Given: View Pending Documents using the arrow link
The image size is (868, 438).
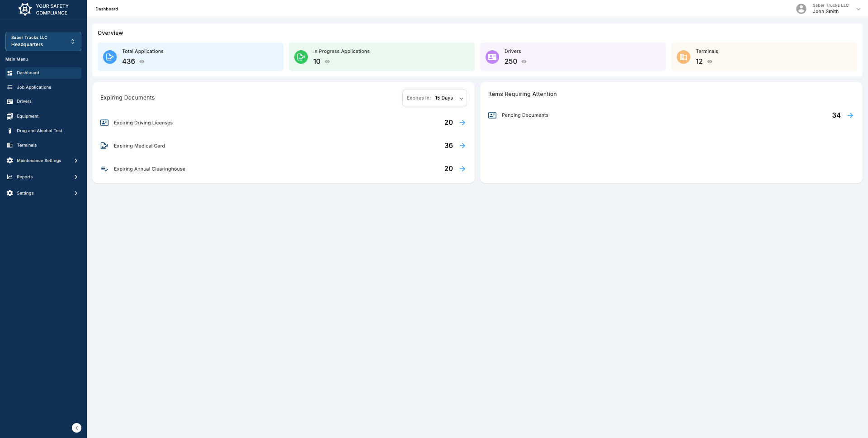Looking at the screenshot, I should (x=850, y=115).
